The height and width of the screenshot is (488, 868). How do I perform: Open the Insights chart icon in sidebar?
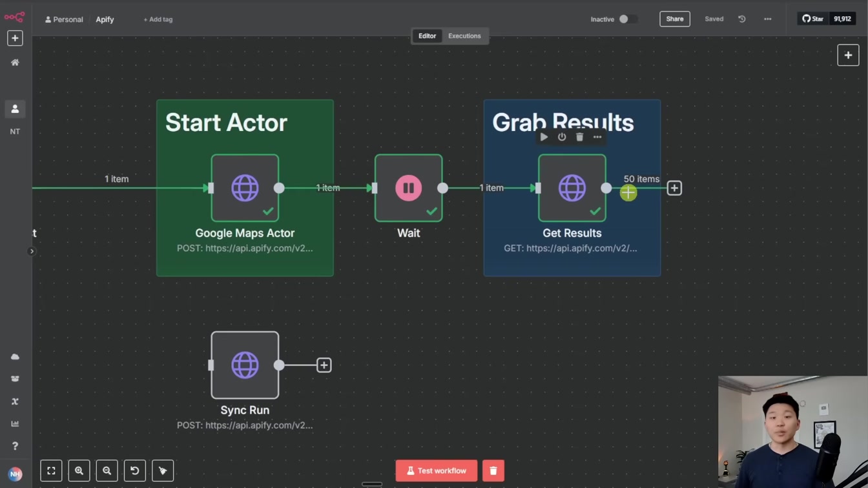point(15,423)
